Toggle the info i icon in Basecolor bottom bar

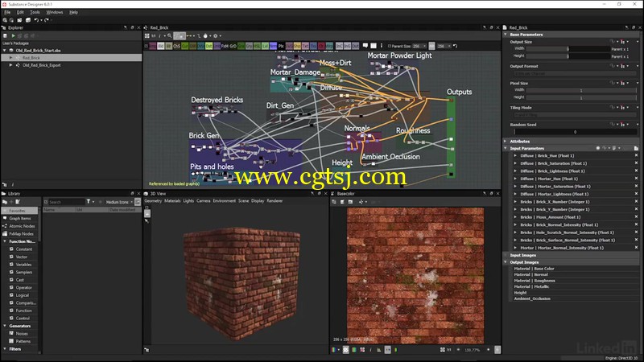pyautogui.click(x=370, y=350)
